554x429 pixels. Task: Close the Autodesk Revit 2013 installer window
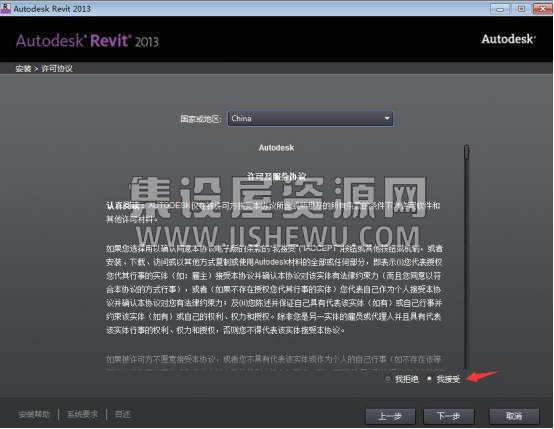coord(543,9)
